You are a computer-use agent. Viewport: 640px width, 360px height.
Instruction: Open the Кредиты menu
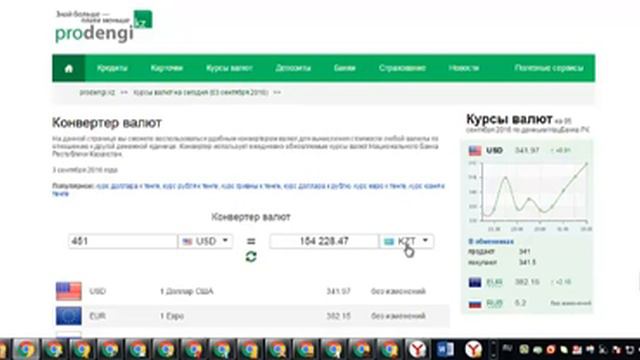click(x=112, y=68)
